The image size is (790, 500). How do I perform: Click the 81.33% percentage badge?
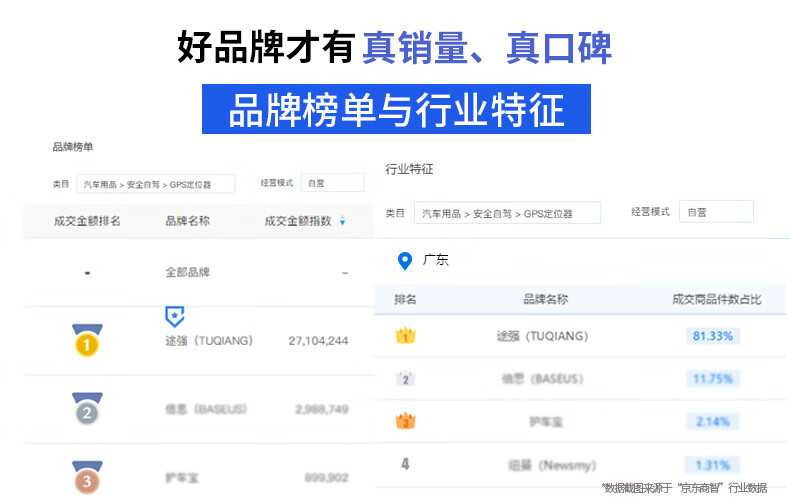point(713,336)
